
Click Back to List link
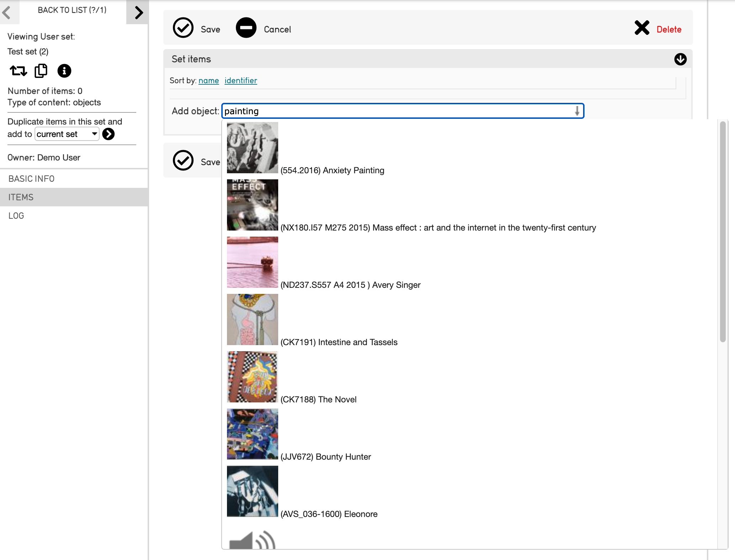72,10
